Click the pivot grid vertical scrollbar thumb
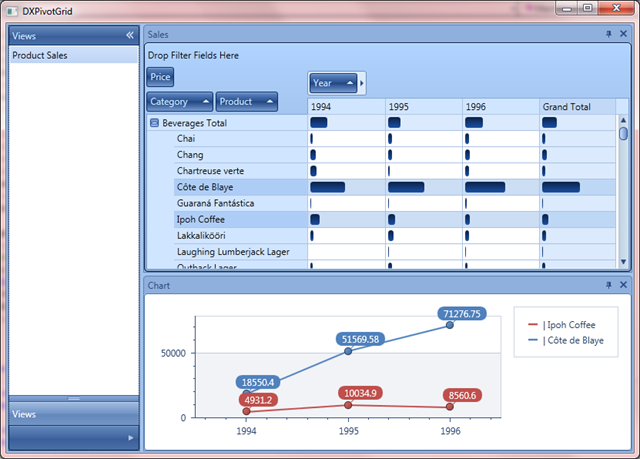 coord(623,133)
